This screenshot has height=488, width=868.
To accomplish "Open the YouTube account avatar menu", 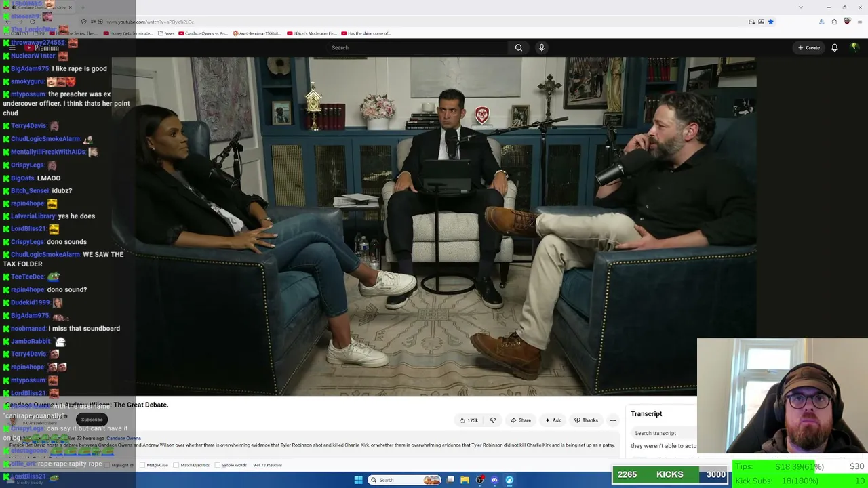I will pyautogui.click(x=854, y=47).
